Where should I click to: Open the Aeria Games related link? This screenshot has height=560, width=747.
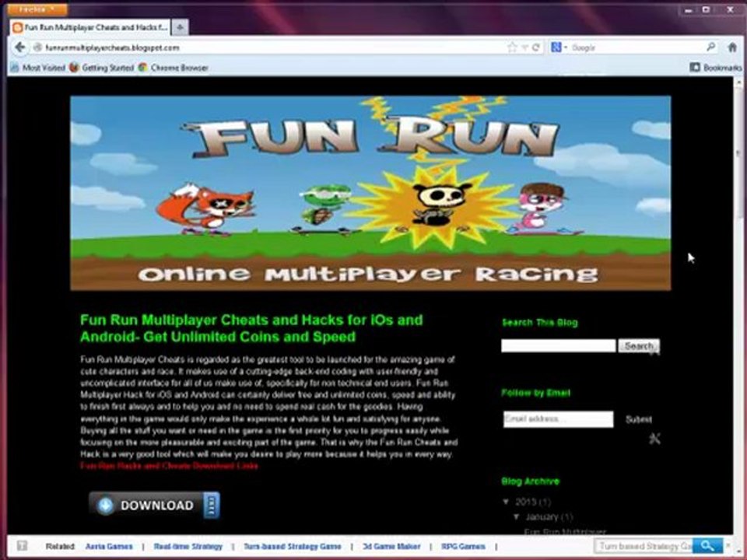[109, 546]
